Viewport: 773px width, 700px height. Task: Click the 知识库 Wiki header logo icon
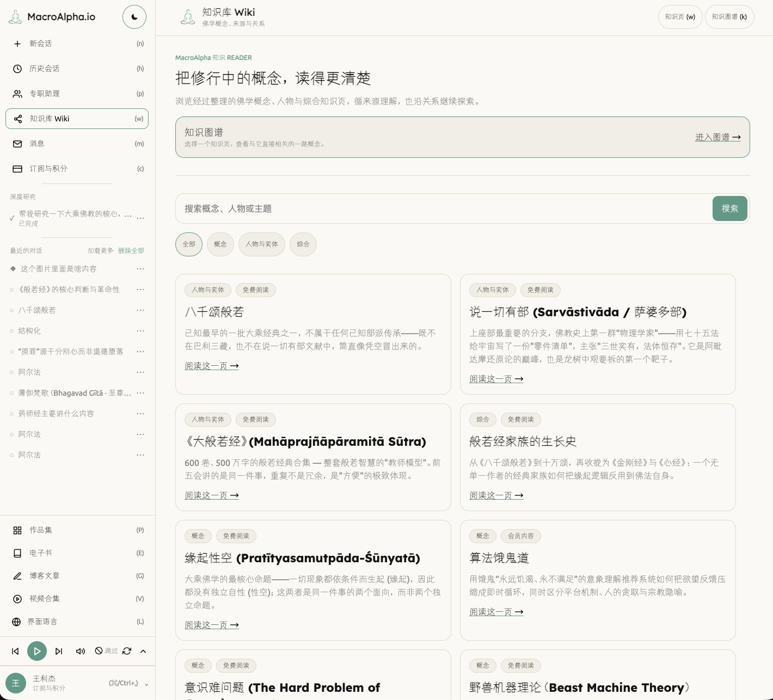[188, 17]
